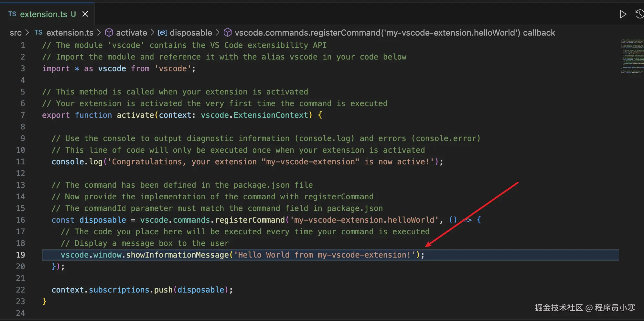Click line number 7 in the gutter

(23, 115)
